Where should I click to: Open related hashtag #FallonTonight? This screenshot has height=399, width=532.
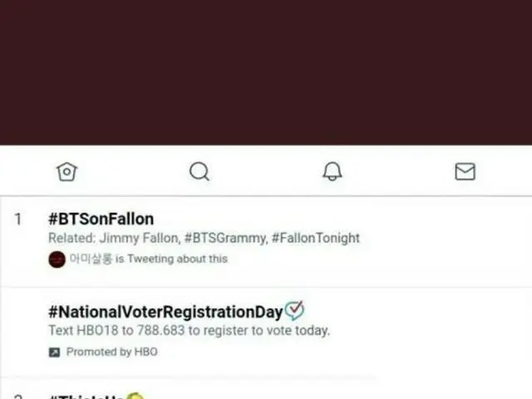coord(316,238)
